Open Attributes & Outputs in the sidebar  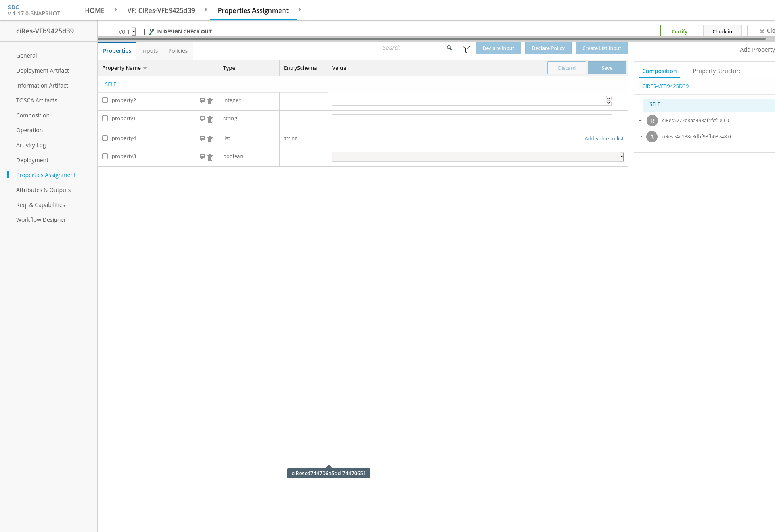(43, 190)
